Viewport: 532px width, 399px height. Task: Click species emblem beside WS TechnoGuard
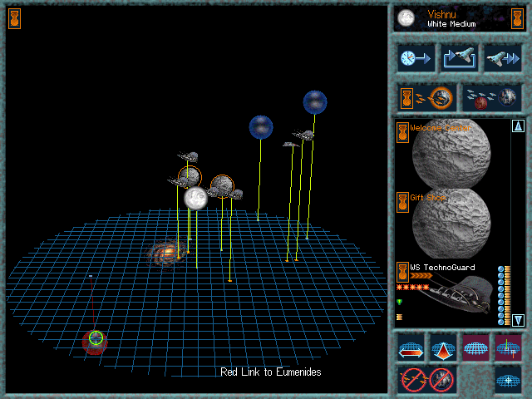pyautogui.click(x=402, y=272)
